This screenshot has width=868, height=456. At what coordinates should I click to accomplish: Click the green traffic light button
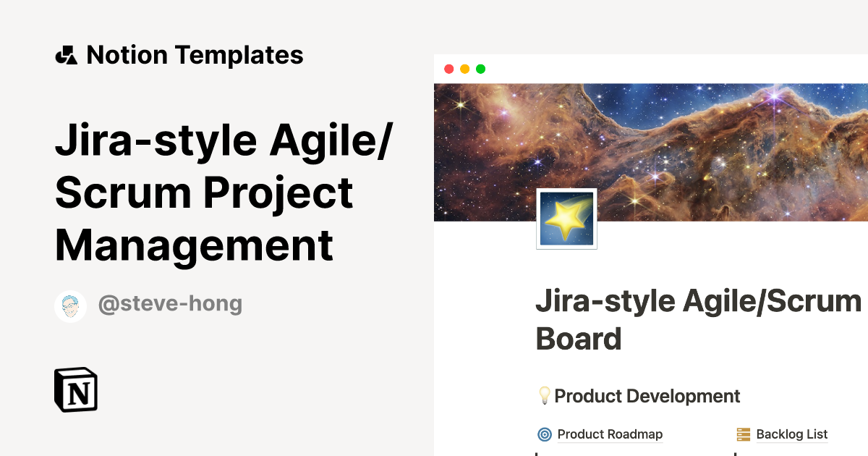480,69
